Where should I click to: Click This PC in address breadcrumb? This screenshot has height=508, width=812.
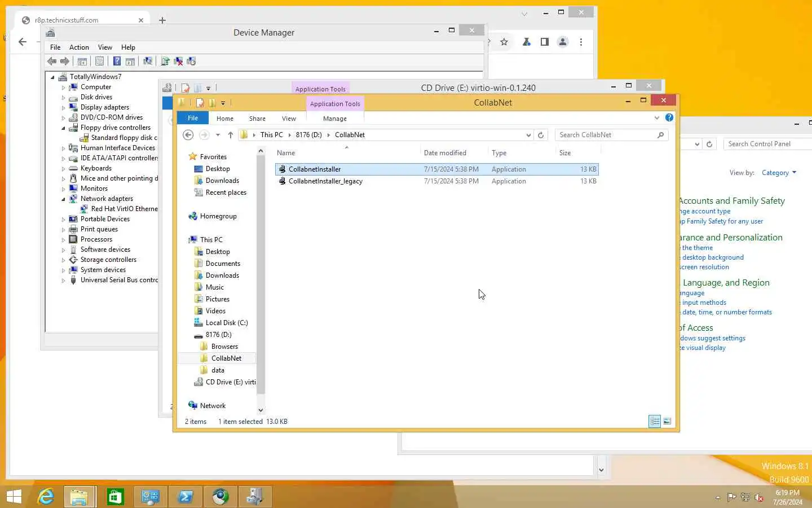point(272,135)
